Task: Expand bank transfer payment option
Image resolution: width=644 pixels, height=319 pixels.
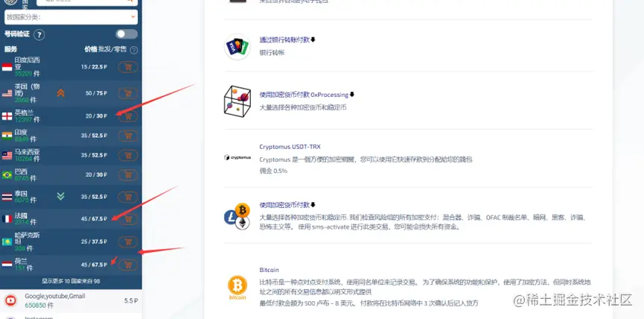Action: (x=287, y=40)
